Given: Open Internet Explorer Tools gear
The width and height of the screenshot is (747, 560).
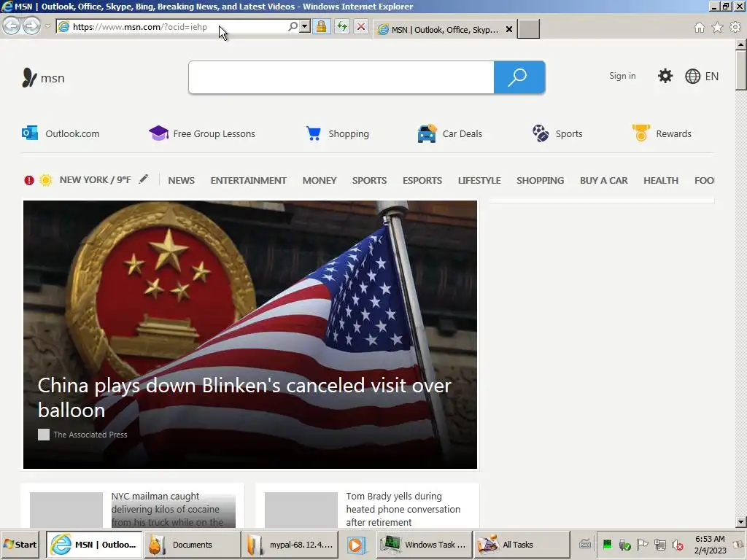Looking at the screenshot, I should pos(735,27).
